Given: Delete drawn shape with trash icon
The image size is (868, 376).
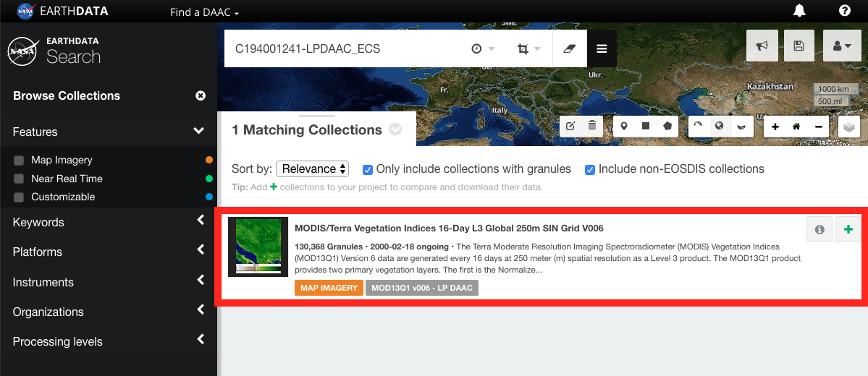Looking at the screenshot, I should click(x=591, y=126).
